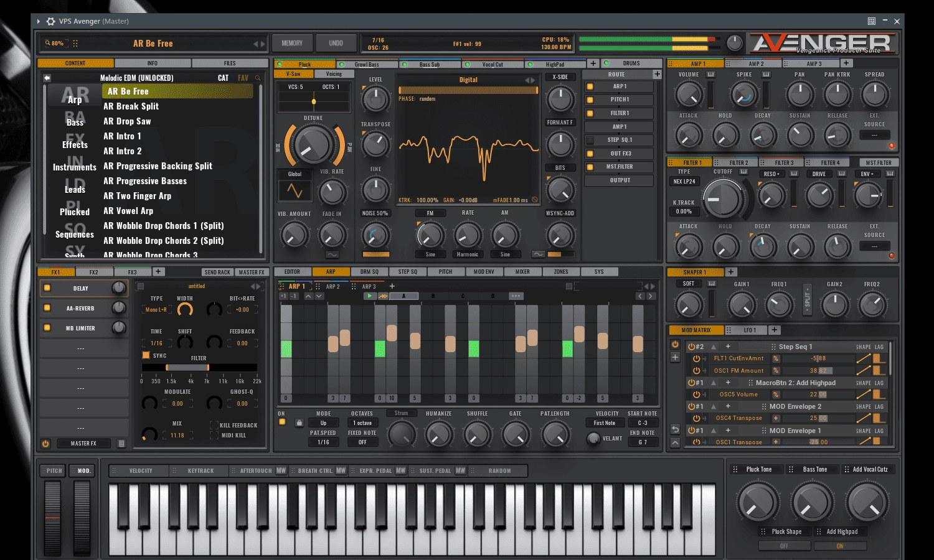Image resolution: width=934 pixels, height=560 pixels.
Task: Enable the MIDI Kill checkbox
Action: point(214,436)
